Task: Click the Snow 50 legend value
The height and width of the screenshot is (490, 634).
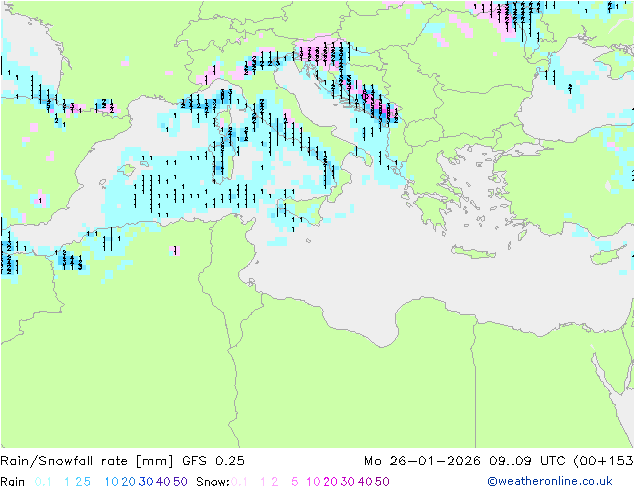Action: click(x=382, y=482)
